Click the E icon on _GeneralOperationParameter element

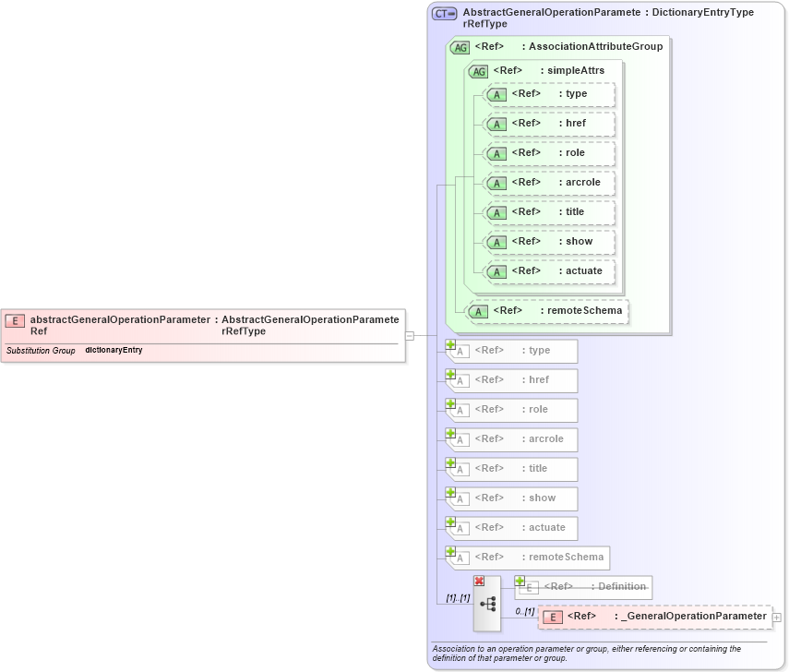point(551,616)
